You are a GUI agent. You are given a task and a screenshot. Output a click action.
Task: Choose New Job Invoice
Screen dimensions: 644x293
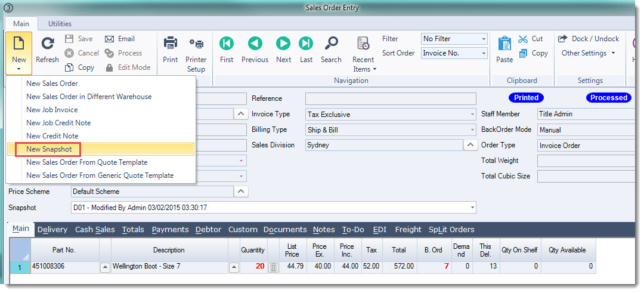pos(52,110)
